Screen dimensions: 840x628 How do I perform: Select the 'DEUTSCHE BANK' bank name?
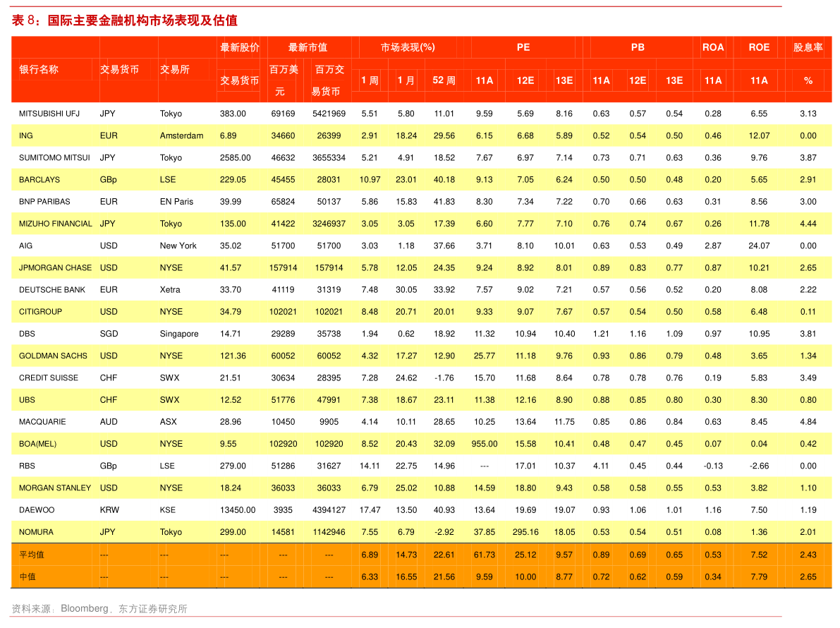click(52, 289)
